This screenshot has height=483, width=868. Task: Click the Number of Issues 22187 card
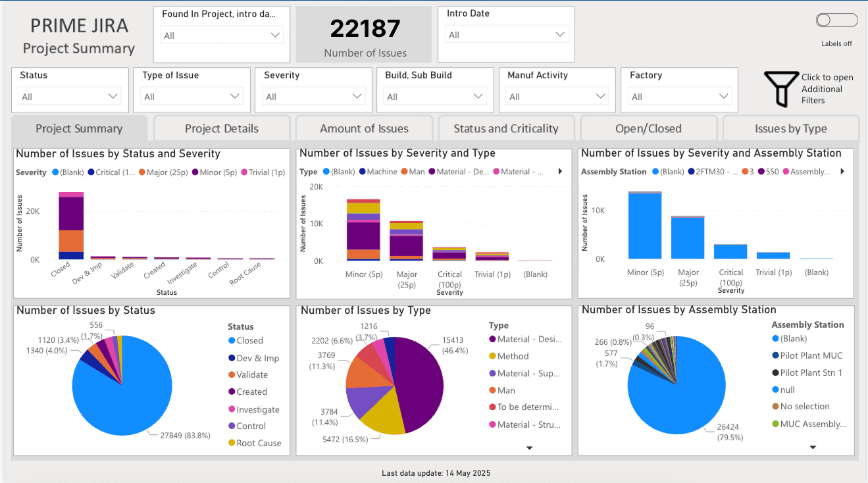(365, 35)
